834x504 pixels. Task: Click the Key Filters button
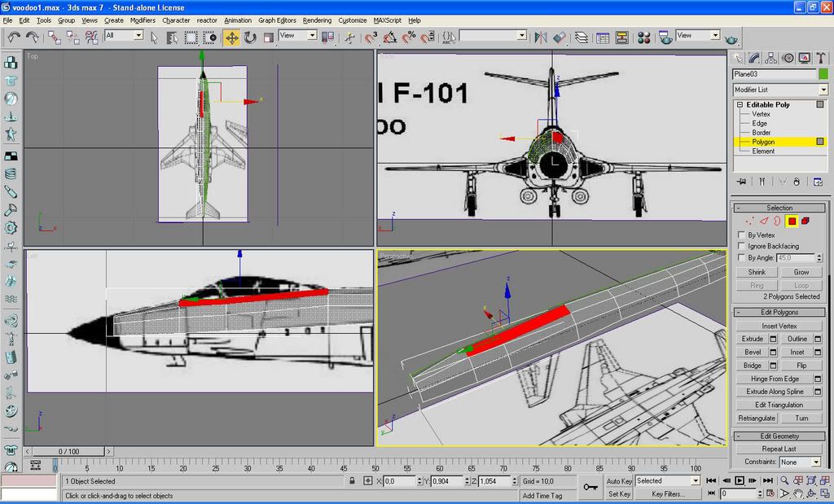click(669, 494)
